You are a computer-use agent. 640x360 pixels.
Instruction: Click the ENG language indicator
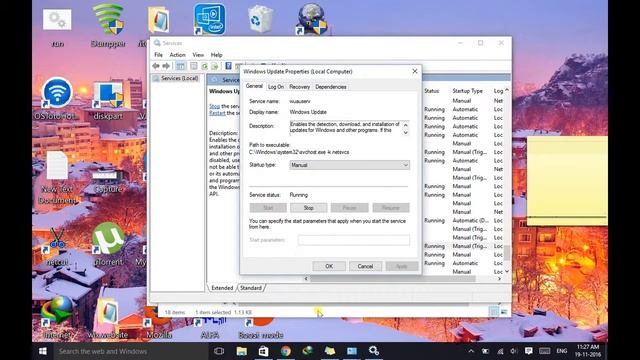562,351
